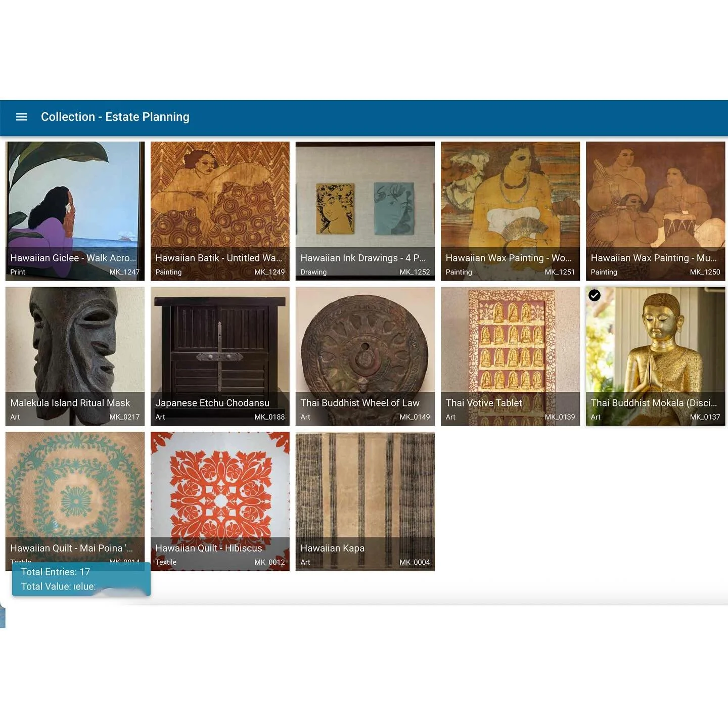
Task: Click the Drawing category label on MK_1252
Action: tap(313, 272)
